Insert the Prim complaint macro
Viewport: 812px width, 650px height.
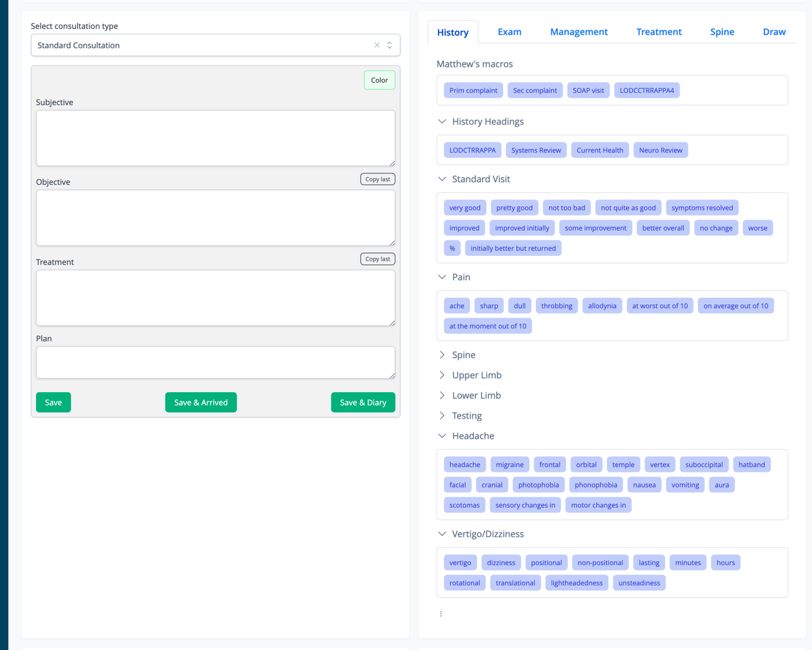[473, 91]
